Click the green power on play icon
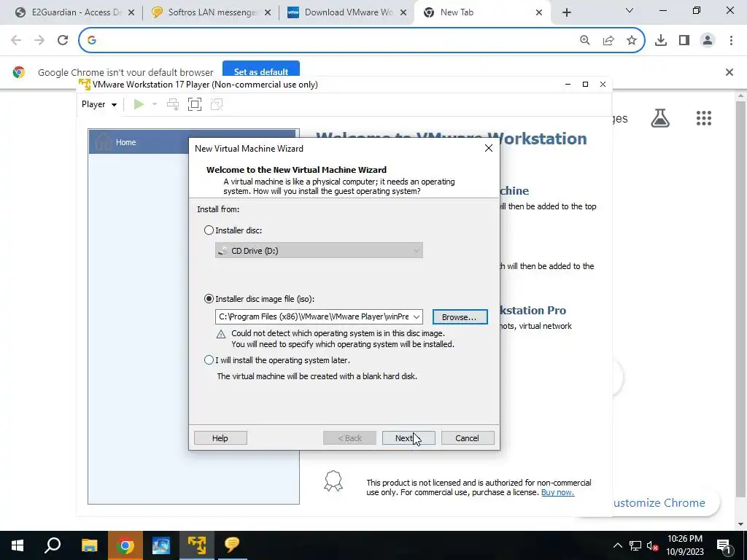Screen dimensions: 747x560 point(139,104)
